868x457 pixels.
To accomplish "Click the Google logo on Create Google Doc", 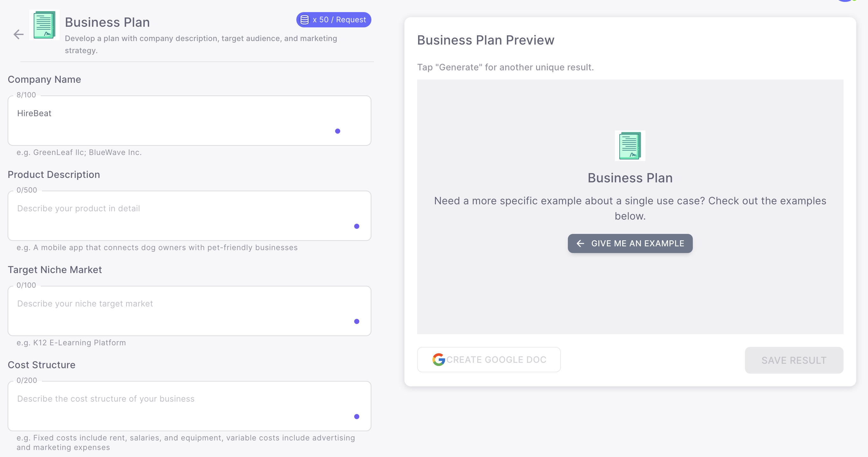I will [x=438, y=360].
